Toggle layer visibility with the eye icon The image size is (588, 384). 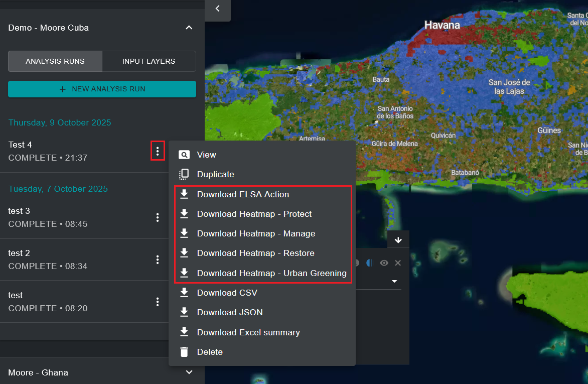click(x=384, y=263)
